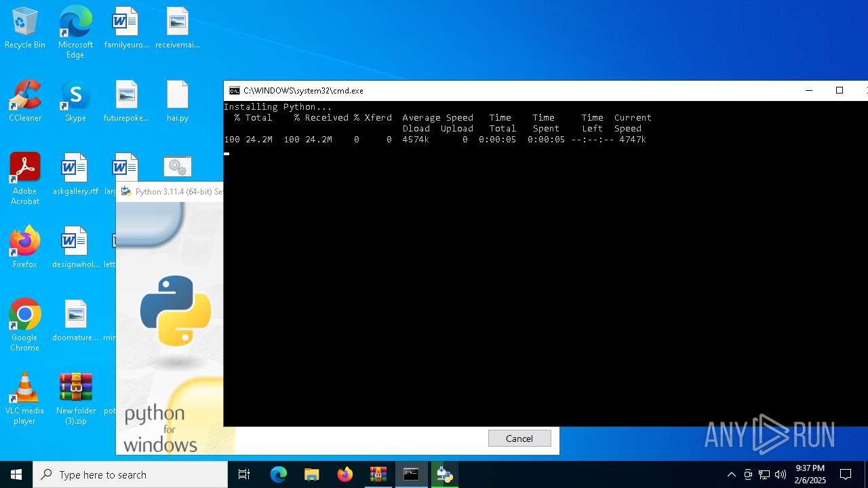Open the Windows Start menu
Viewport: 868px width, 488px height.
coord(16,474)
